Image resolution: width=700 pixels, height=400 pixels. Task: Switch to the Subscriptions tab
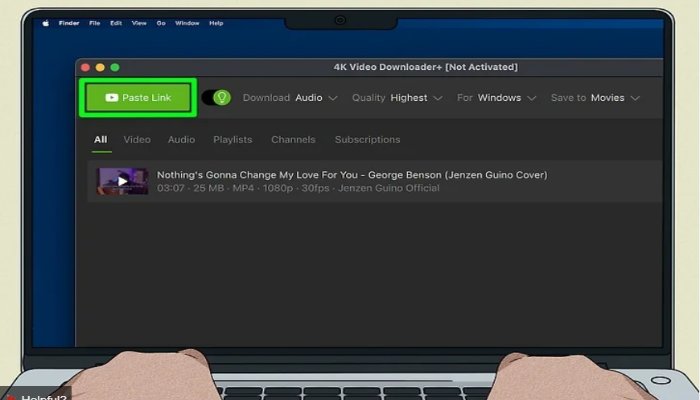(x=367, y=140)
